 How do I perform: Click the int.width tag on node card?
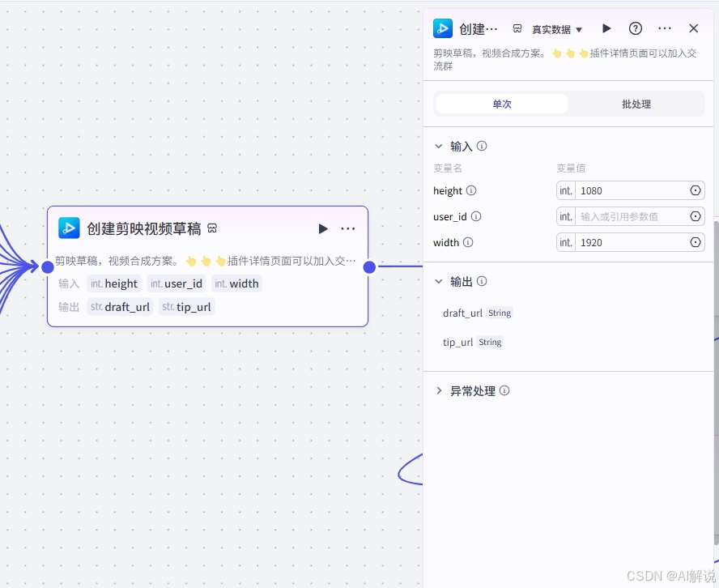click(x=236, y=283)
